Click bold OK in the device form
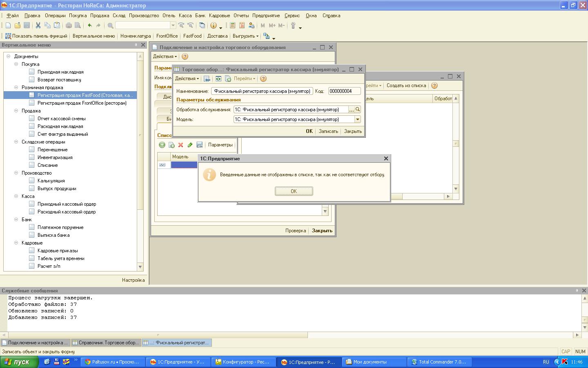Viewport: 588px width, 368px height. pos(309,131)
